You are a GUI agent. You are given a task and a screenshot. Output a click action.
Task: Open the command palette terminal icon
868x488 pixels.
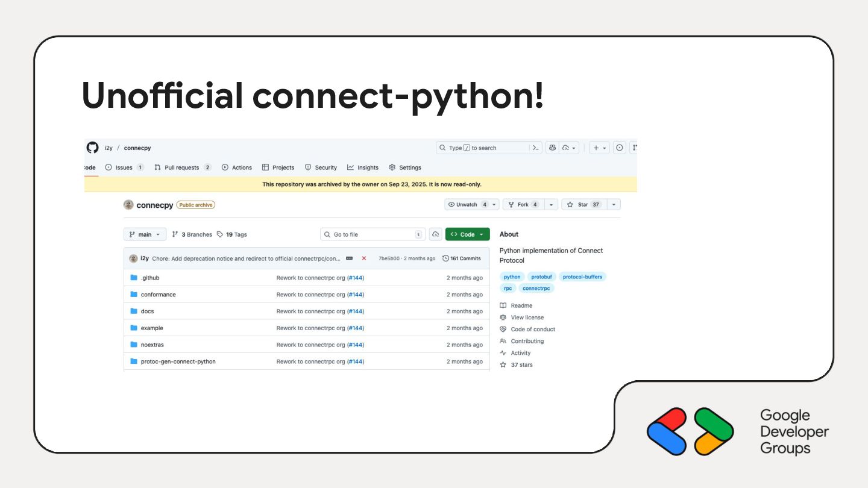535,148
